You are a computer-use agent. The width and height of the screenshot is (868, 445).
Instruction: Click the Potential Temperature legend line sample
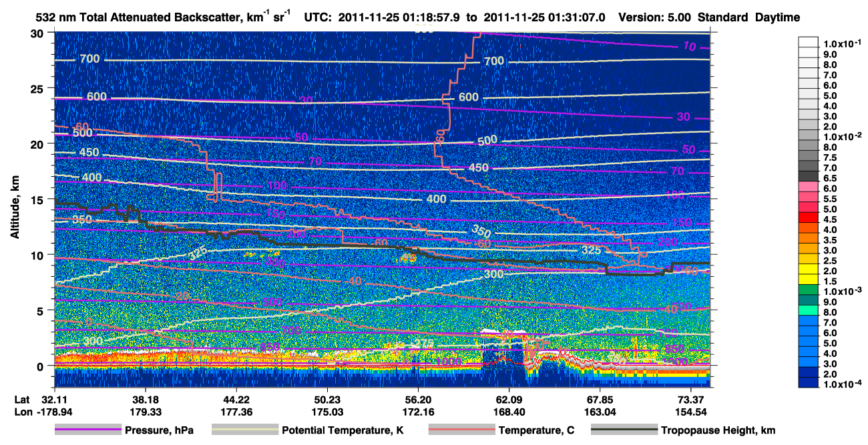click(245, 430)
